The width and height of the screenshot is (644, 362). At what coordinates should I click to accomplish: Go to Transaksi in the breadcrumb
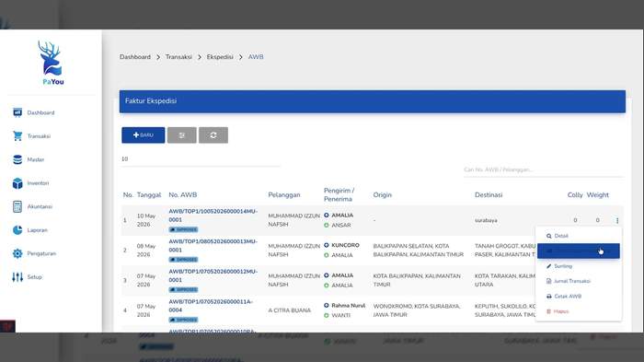coord(178,57)
